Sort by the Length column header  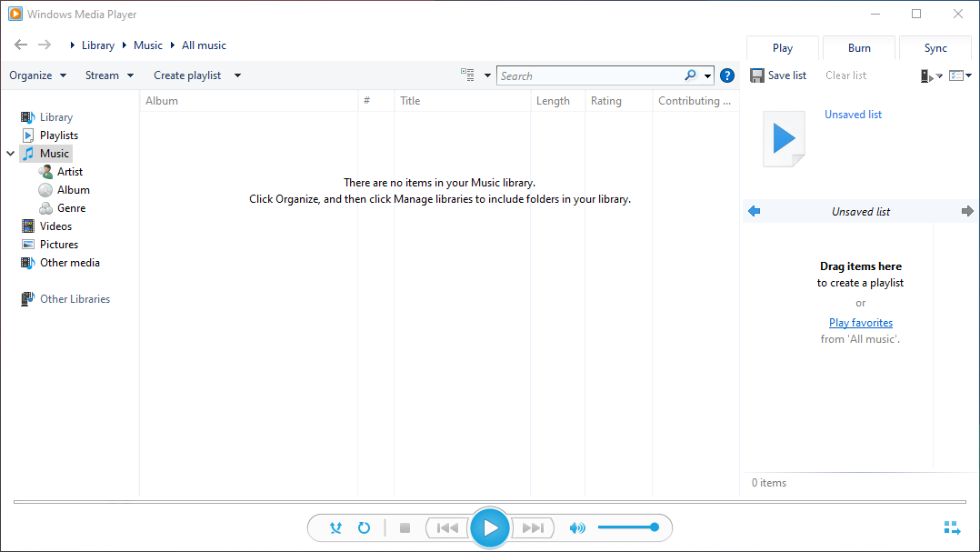coord(557,101)
